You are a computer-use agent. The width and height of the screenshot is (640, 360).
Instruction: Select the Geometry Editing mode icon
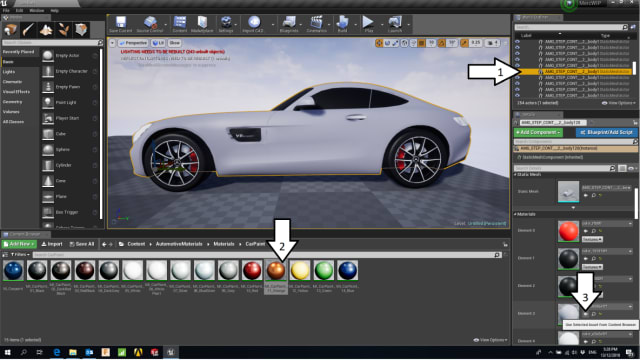81,30
